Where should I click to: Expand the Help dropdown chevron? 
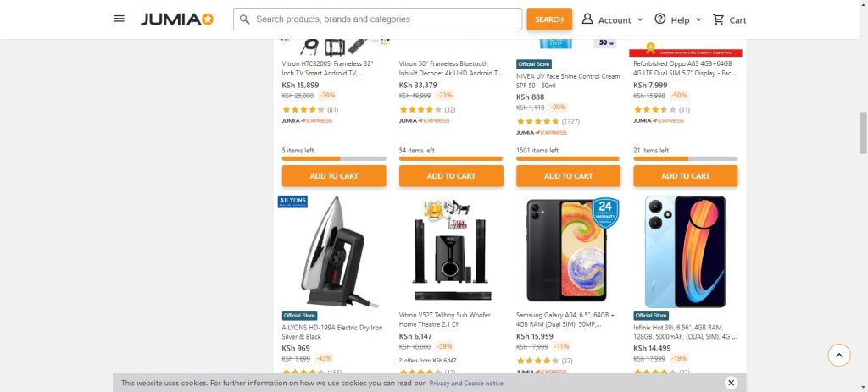698,19
